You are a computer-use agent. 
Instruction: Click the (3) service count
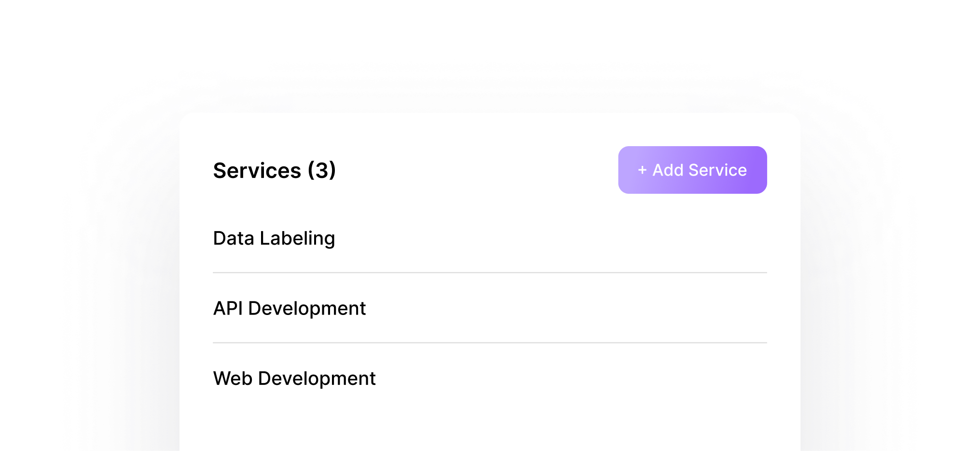(x=322, y=171)
